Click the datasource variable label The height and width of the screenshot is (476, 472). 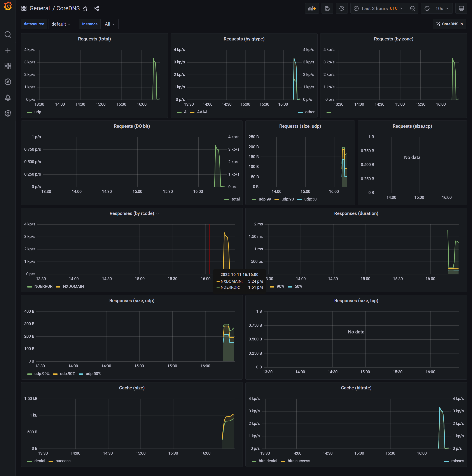click(34, 24)
